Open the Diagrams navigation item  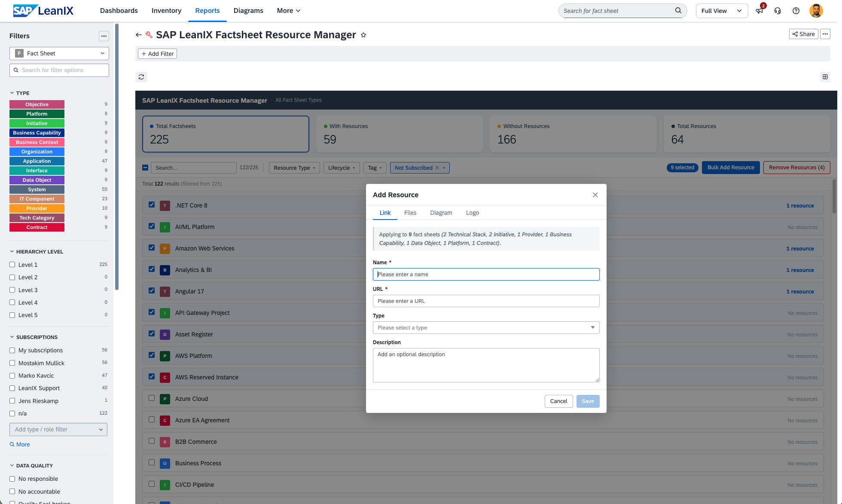click(x=248, y=11)
